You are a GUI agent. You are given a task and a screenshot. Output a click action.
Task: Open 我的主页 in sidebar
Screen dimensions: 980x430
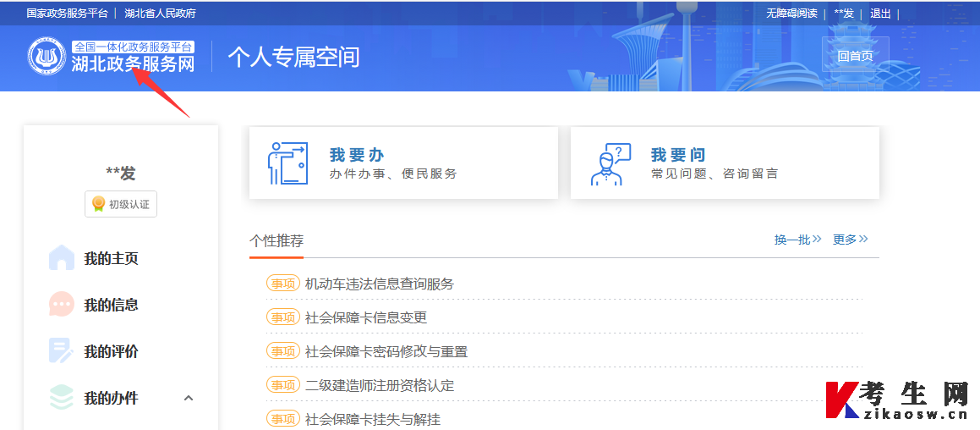(112, 258)
